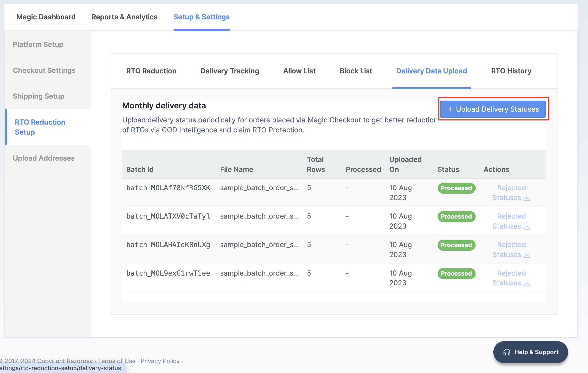Click Processed badge in batch_MOLATXV0cTaTyl row

(456, 216)
